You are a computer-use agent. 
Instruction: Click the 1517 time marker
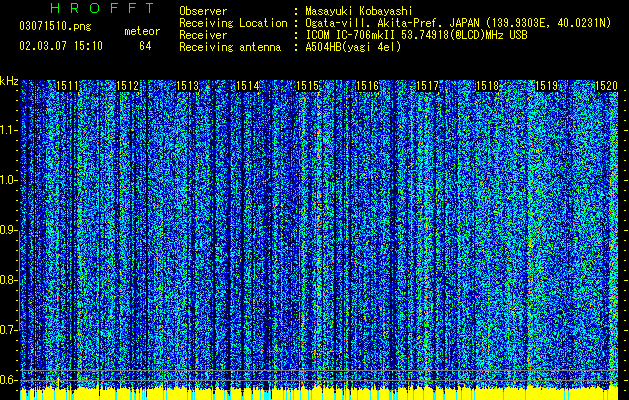pos(428,86)
